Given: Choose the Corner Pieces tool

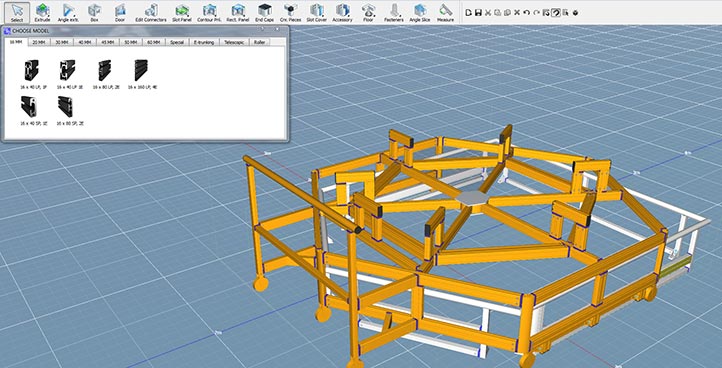Looking at the screenshot, I should coord(290,12).
